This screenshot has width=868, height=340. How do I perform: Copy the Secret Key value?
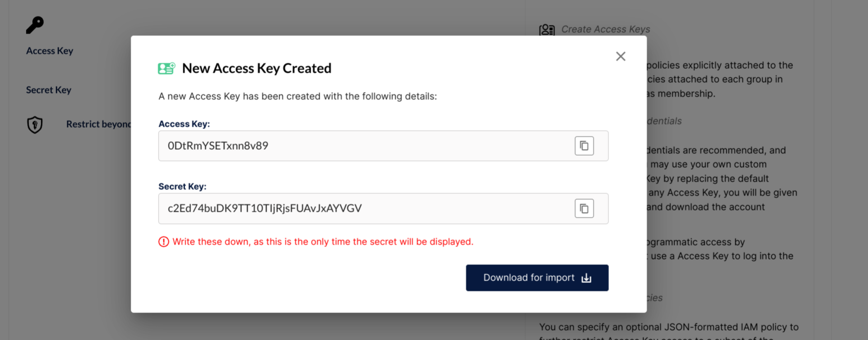tap(584, 209)
